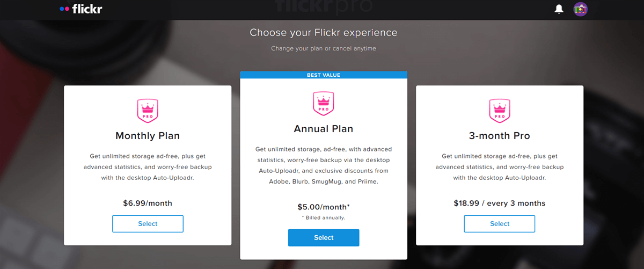Pick the 3-month Pro Select button
The image size is (644, 269).
[x=500, y=224]
